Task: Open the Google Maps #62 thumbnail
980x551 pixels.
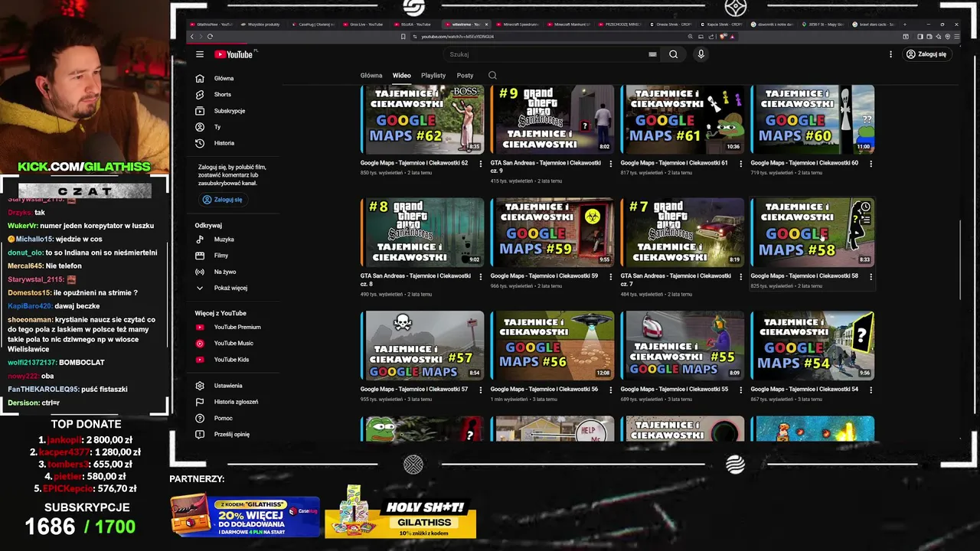Action: [423, 119]
